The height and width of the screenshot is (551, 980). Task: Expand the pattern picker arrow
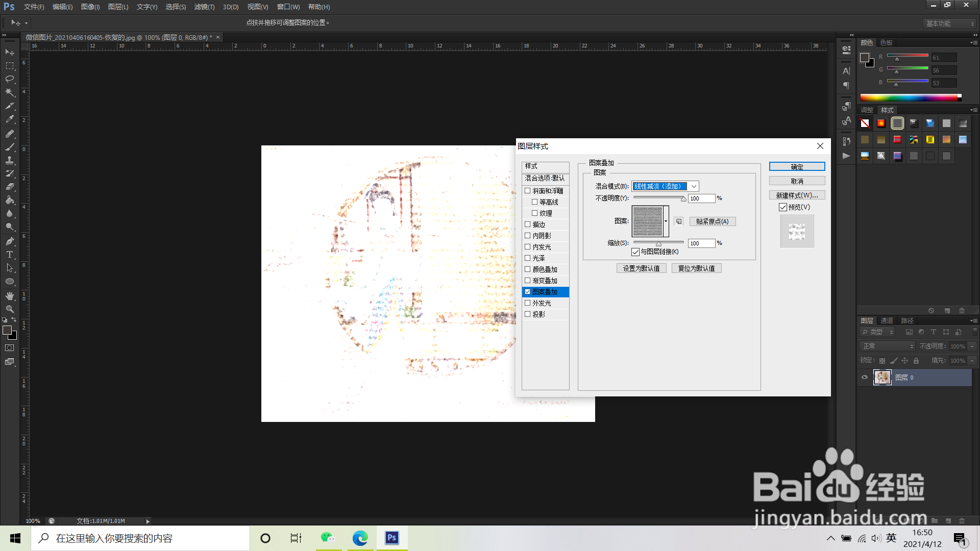(666, 221)
